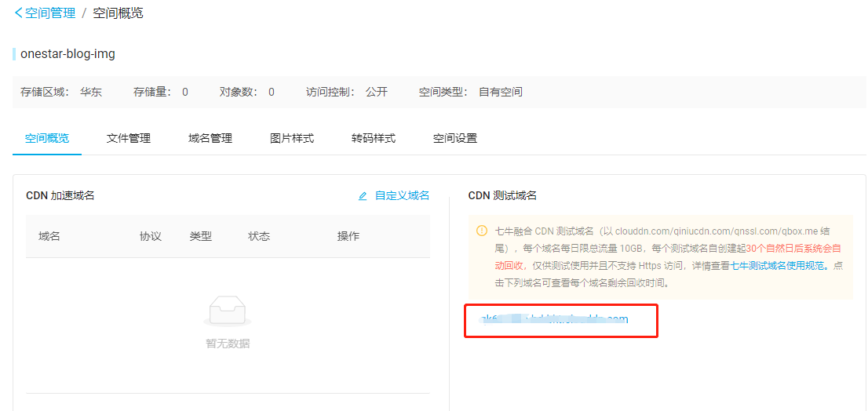The width and height of the screenshot is (868, 411).
Task: Open the 域名管理 tab
Action: click(x=210, y=138)
